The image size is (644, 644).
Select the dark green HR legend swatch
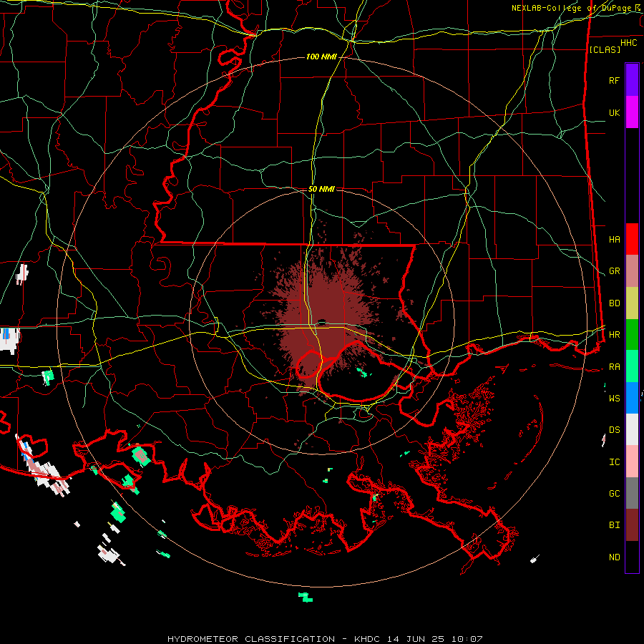(x=632, y=335)
